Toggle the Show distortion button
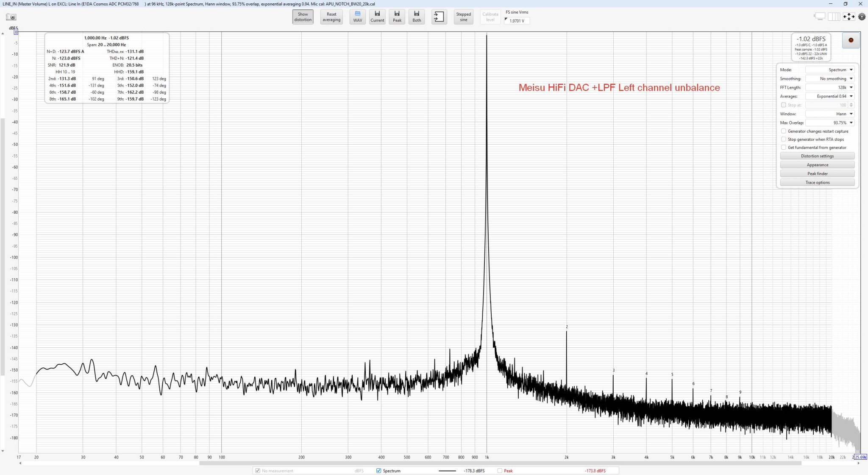Image resolution: width=868 pixels, height=475 pixels. click(x=303, y=17)
